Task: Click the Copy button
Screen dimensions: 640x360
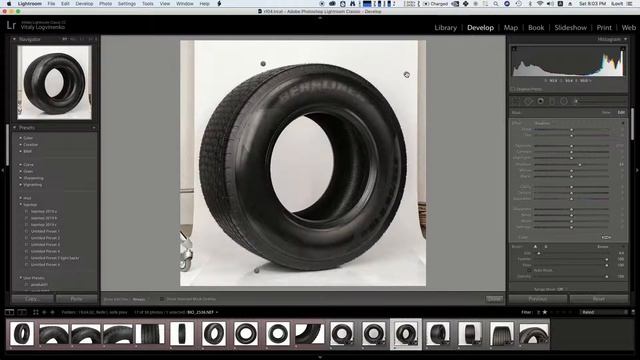Action: (32, 299)
